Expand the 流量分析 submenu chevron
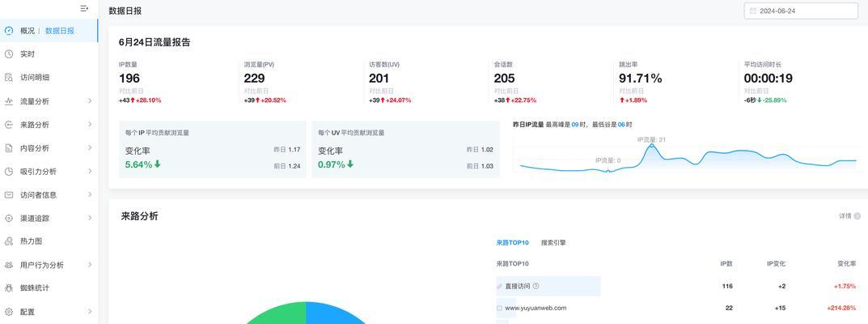Viewport: 868px width, 324px height. pyautogui.click(x=90, y=100)
